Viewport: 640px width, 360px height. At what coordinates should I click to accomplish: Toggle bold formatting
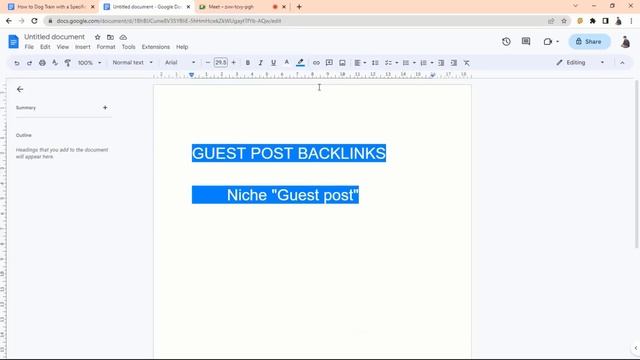(x=248, y=63)
